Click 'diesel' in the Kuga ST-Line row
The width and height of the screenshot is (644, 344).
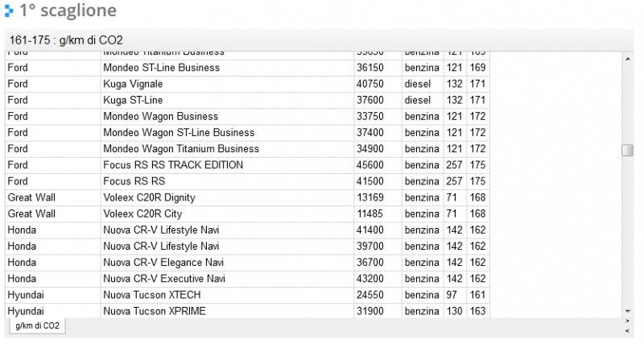[x=423, y=100]
